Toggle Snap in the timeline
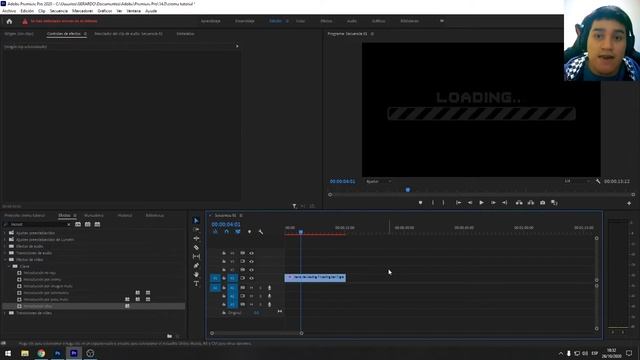The image size is (640, 360). 227,232
